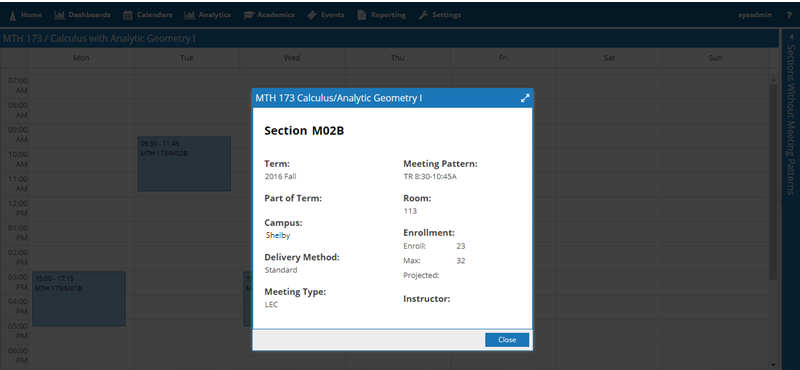Viewport: 800px width, 370px height.
Task: Click the Projected enrollment label
Action: [x=421, y=276]
